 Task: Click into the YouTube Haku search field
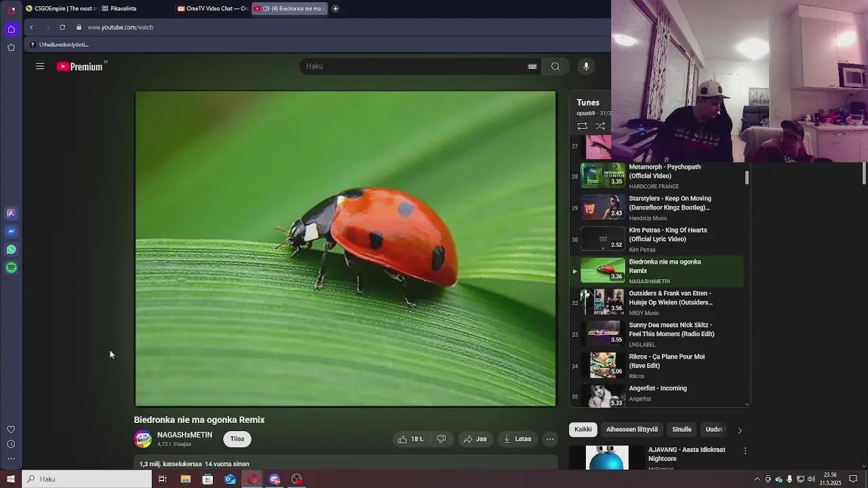[x=414, y=66]
